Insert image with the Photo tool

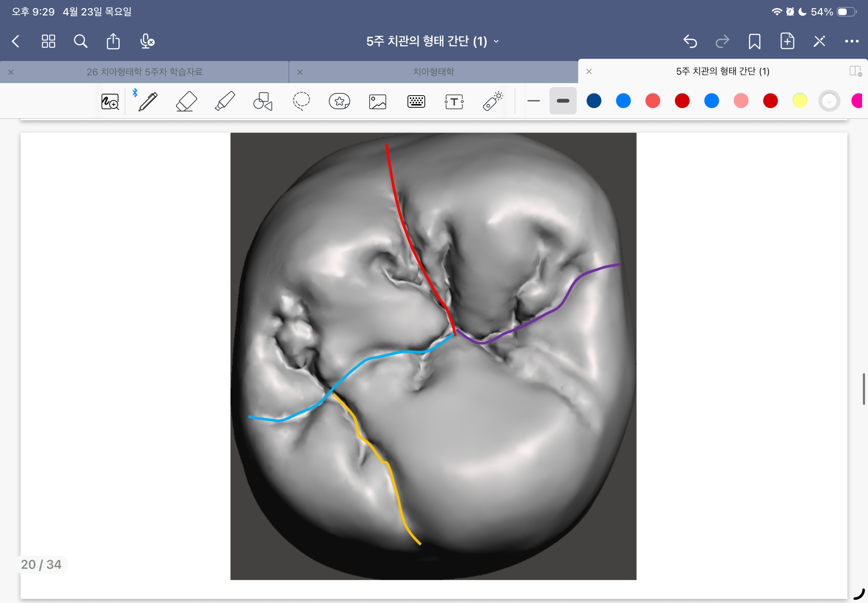pyautogui.click(x=377, y=101)
